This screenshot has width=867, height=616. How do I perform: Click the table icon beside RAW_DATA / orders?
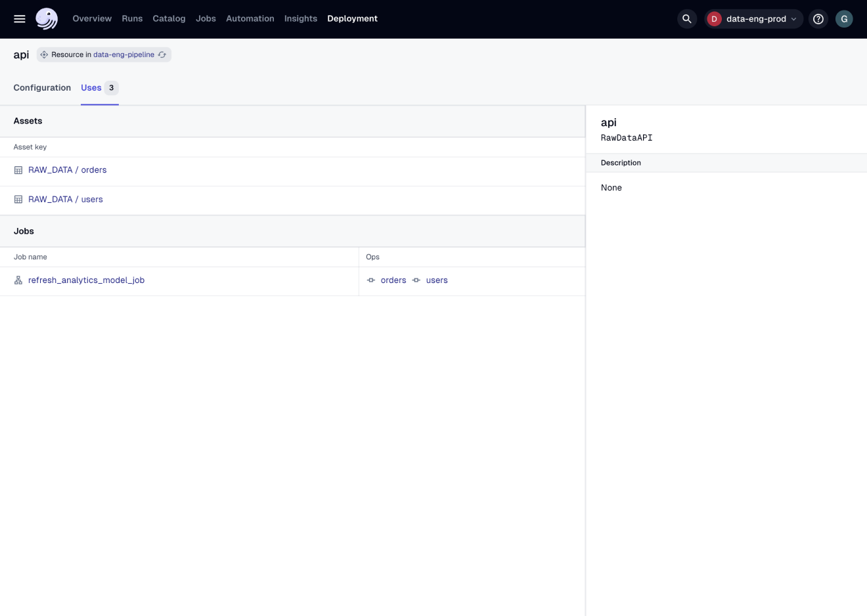coord(18,169)
